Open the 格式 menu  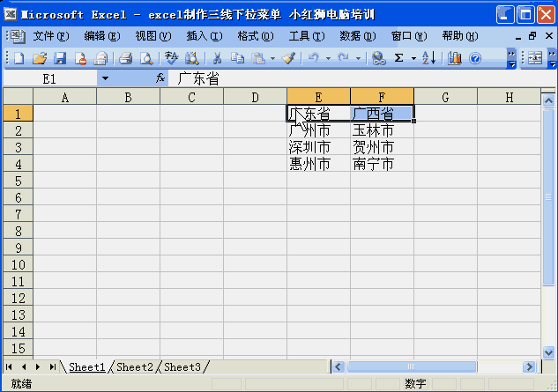(256, 36)
